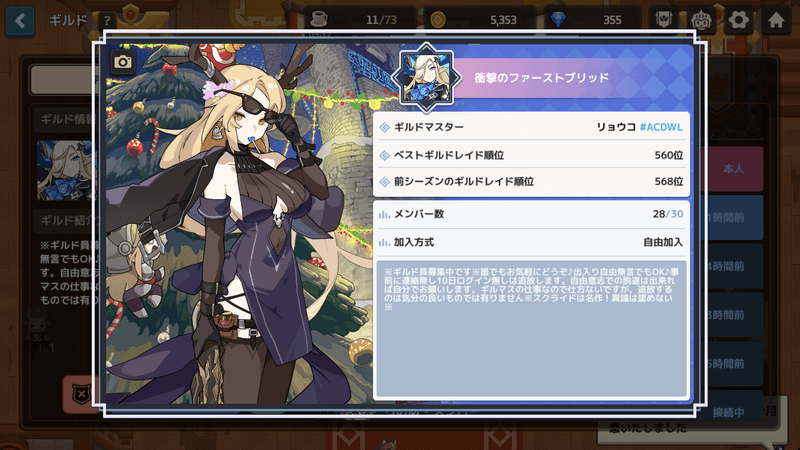Click the 前シーズンのギルドレイド順位 row
The width and height of the screenshot is (800, 450).
[531, 182]
